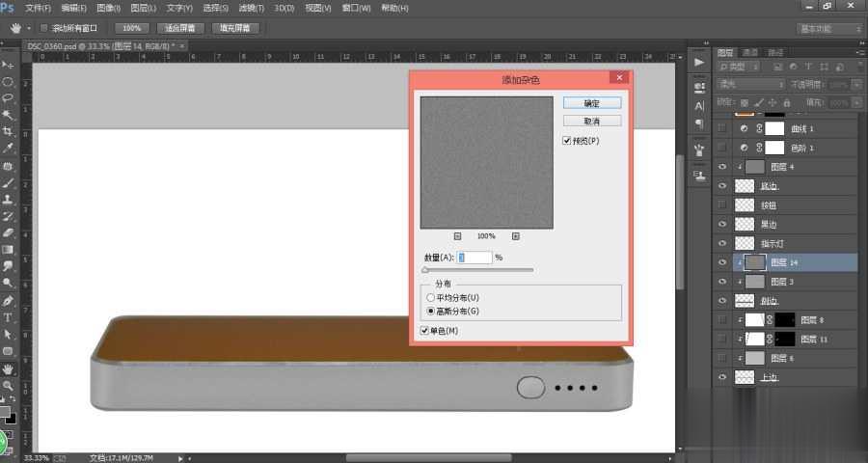This screenshot has width=868, height=463.
Task: Open the opacity value dropdown arrow
Action: pos(857,84)
